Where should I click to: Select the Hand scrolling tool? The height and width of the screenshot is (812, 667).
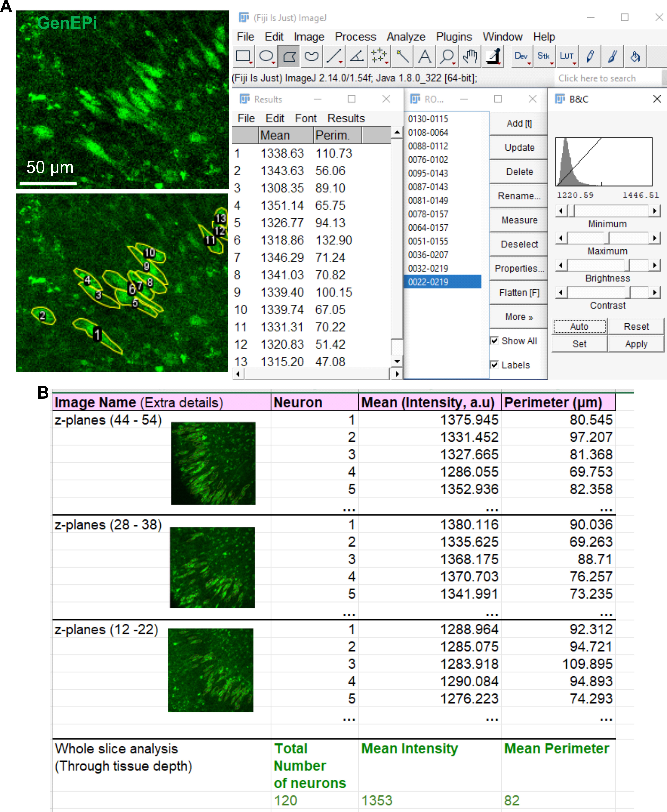(470, 56)
